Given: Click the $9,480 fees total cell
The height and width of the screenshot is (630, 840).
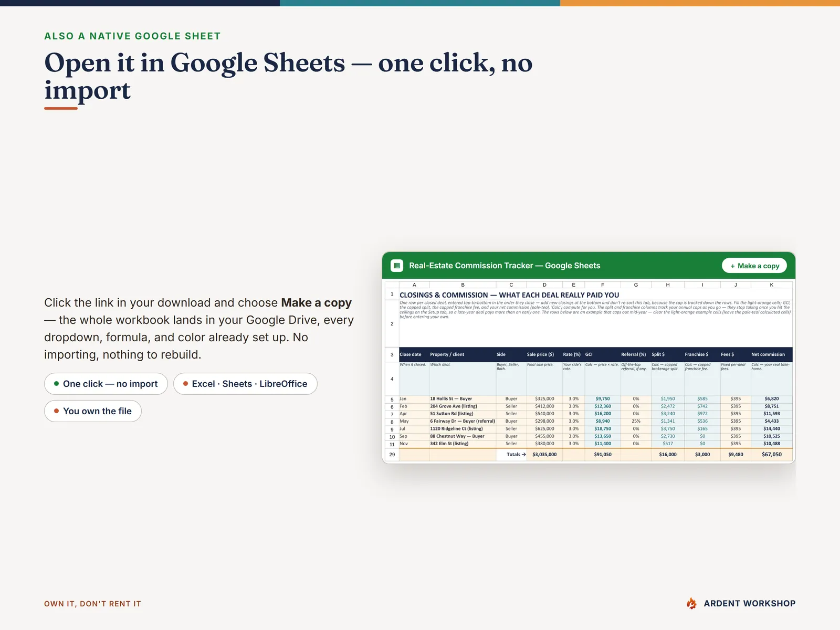Looking at the screenshot, I should coord(736,455).
